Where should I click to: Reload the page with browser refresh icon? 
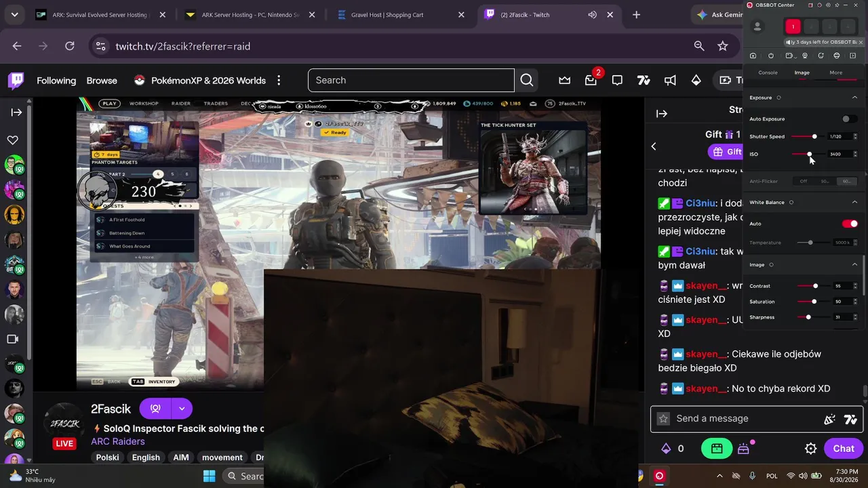click(69, 46)
